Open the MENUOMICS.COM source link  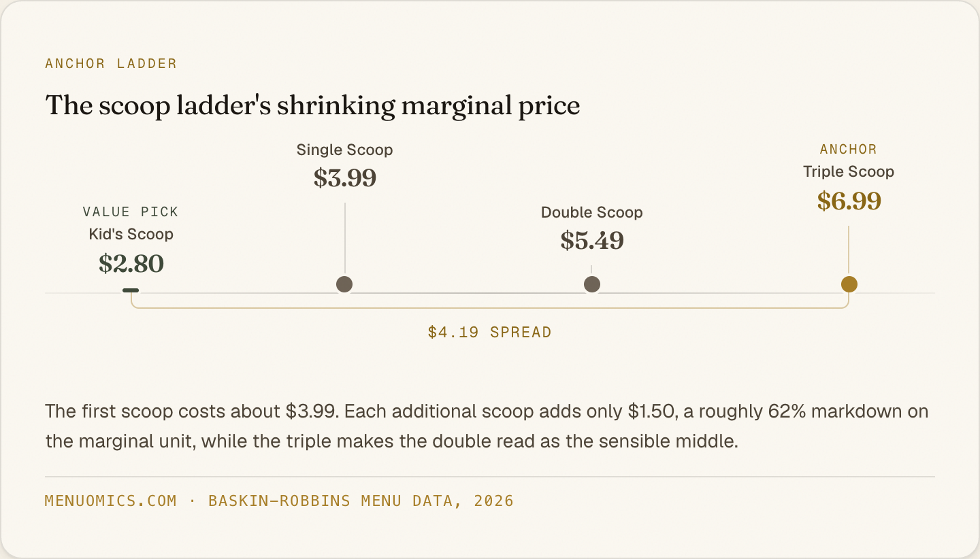click(x=111, y=501)
